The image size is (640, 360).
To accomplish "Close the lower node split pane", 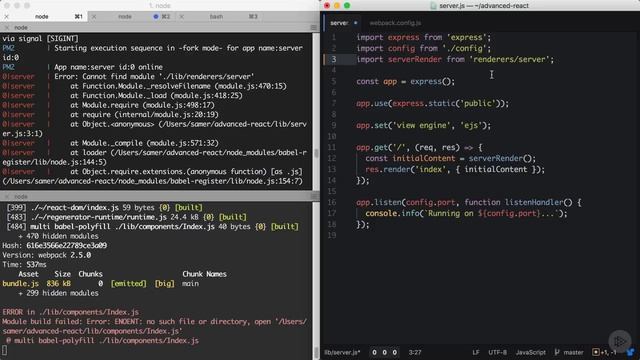I will [7, 196].
